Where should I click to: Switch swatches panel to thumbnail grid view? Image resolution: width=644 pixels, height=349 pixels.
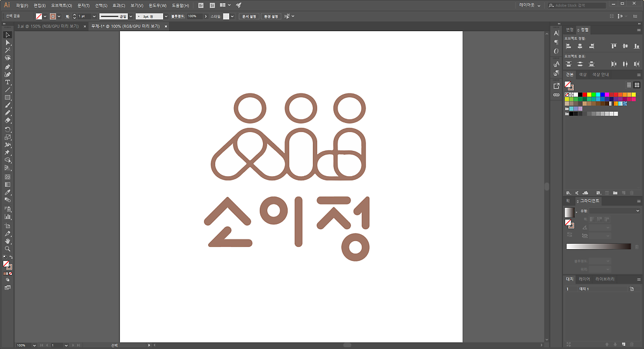tap(636, 85)
